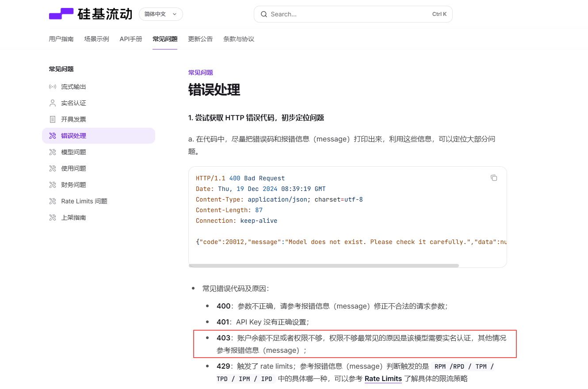Click the person icon beside 实名认证
Screen dimensions: 588x389
(x=53, y=103)
